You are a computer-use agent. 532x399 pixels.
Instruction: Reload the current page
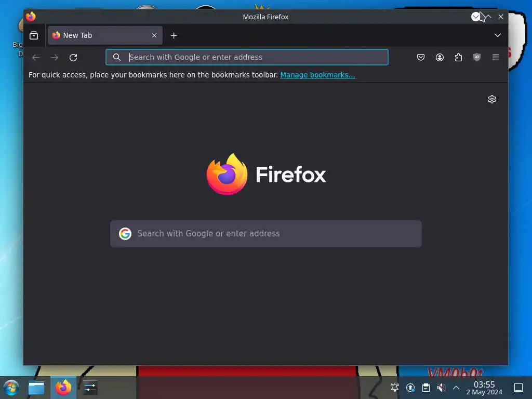(x=73, y=57)
